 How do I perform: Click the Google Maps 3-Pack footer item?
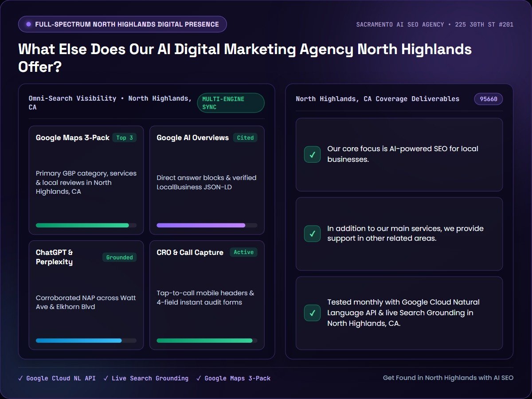(x=233, y=378)
